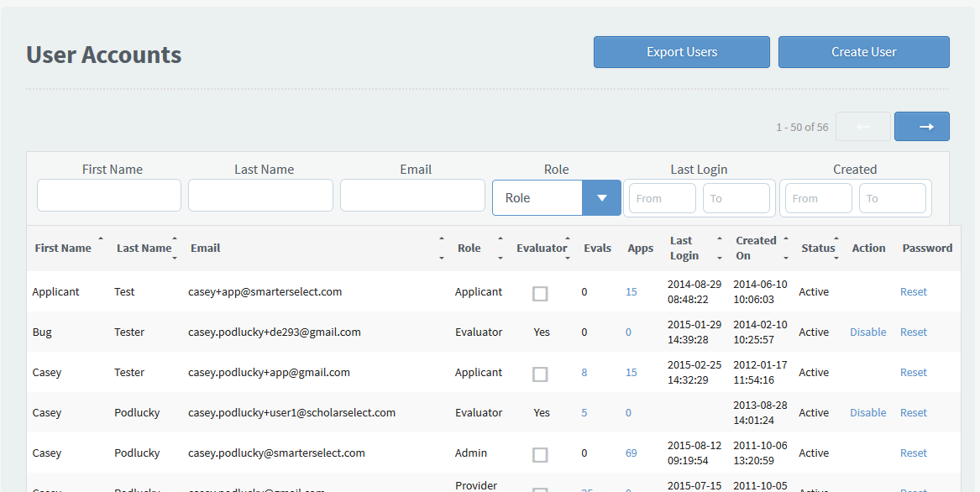980x492 pixels.
Task: Reset password for casey.podlucky@smarterselect.com
Action: point(913,453)
